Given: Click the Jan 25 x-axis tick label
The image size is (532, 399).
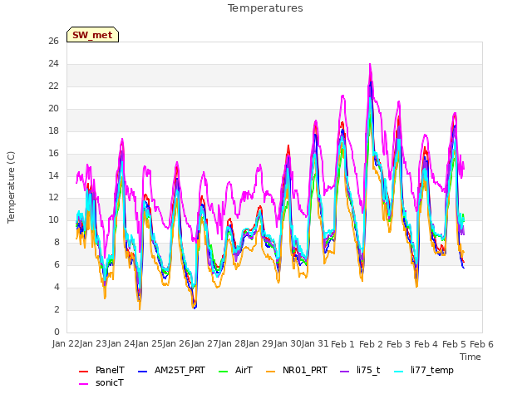Looking at the screenshot, I should [150, 344].
